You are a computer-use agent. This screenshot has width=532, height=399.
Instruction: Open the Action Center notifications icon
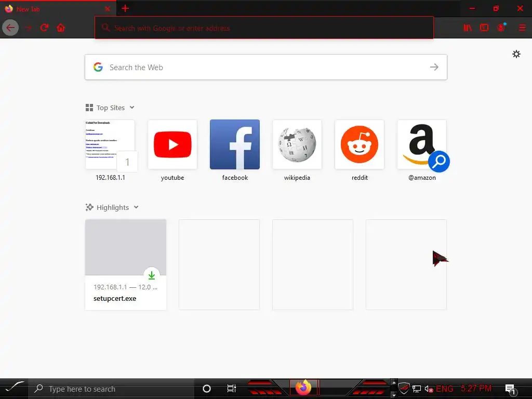pos(510,389)
